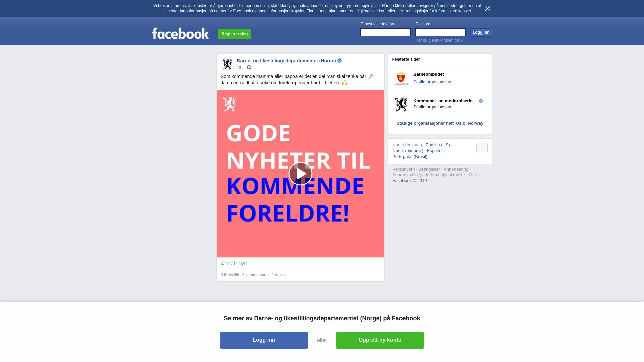Click the verified badge beside page name
This screenshot has height=362, width=644.
(339, 61)
